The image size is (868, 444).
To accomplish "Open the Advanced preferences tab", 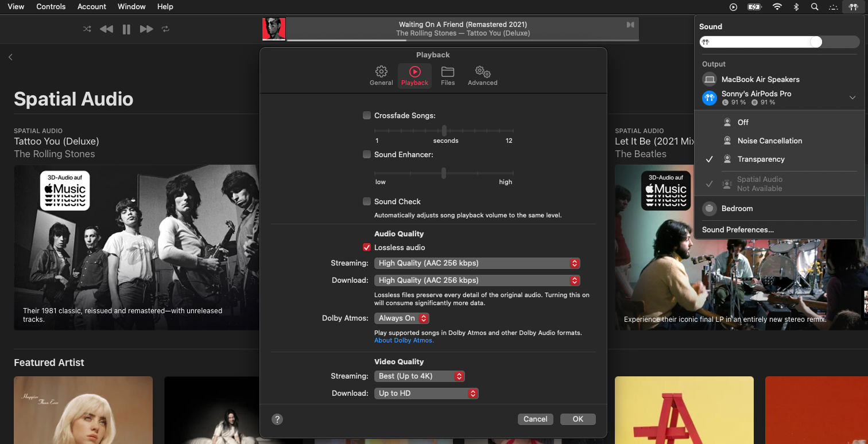I will click(482, 76).
